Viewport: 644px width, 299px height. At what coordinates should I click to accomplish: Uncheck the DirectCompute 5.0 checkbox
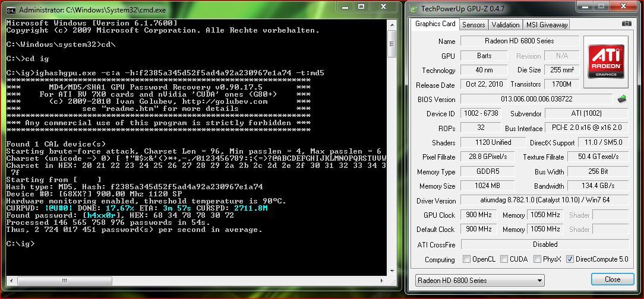[570, 259]
